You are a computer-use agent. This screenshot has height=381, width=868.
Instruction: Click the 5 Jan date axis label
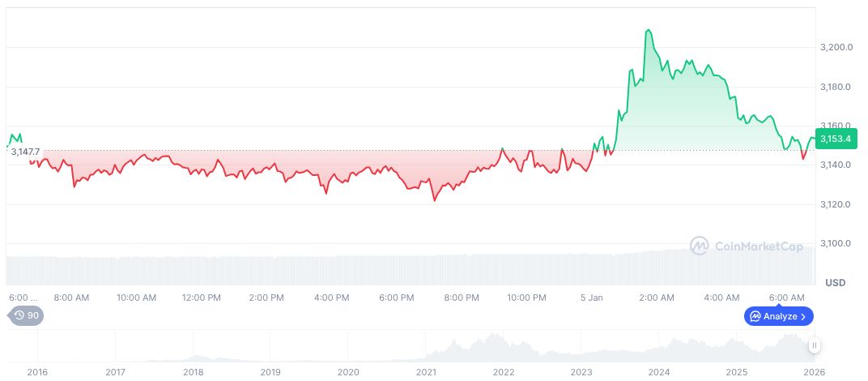coord(591,298)
